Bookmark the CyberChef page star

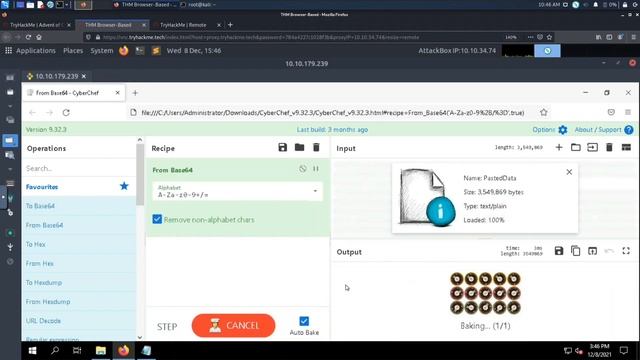click(543, 112)
